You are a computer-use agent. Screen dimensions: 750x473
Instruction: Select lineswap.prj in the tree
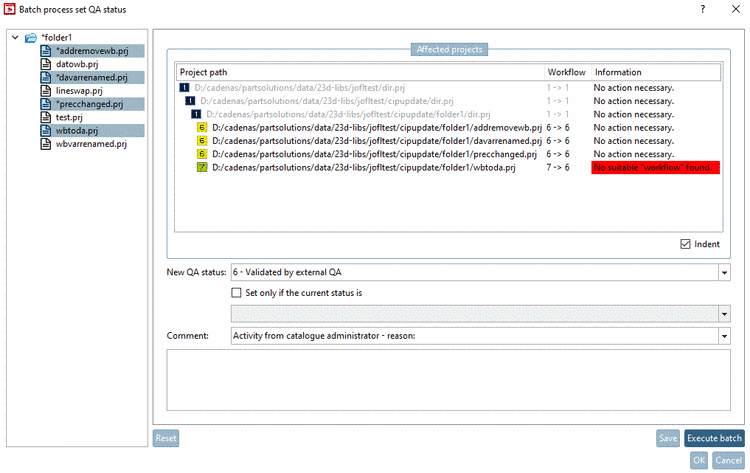pos(79,91)
